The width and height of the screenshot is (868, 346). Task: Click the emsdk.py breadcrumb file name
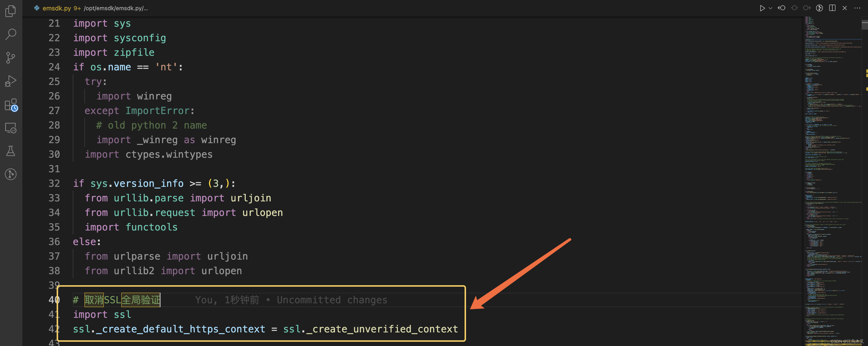56,8
